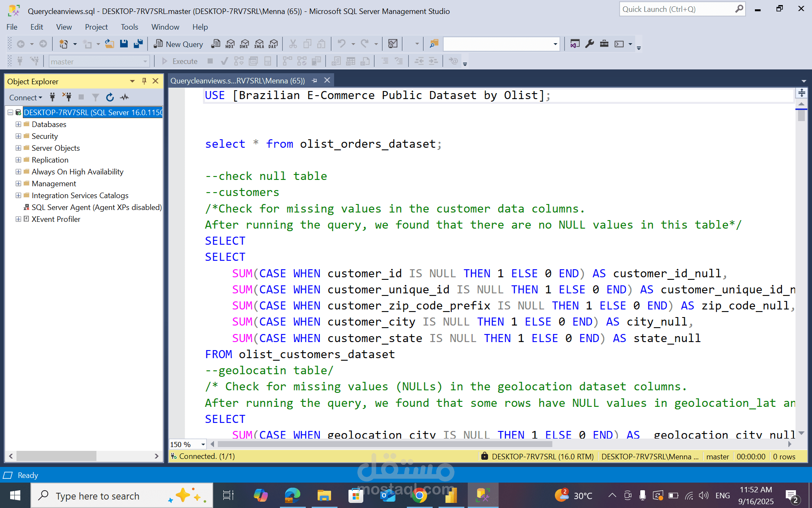The height and width of the screenshot is (508, 812).
Task: Open the New Project dropdown arrow
Action: coord(75,44)
